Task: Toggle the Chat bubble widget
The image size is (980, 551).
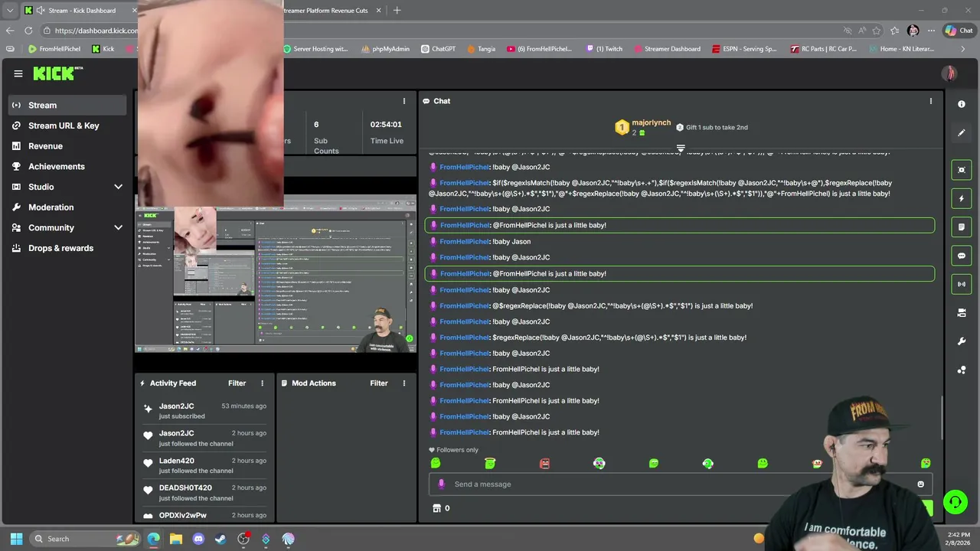Action: 962,256
